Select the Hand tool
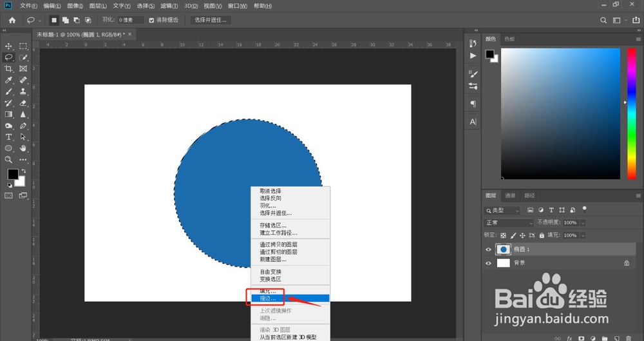The height and width of the screenshot is (341, 644). [x=23, y=148]
